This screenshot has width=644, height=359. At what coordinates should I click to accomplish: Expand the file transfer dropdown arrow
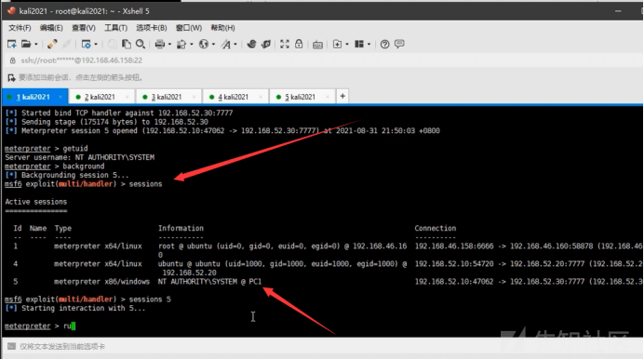[x=192, y=45]
